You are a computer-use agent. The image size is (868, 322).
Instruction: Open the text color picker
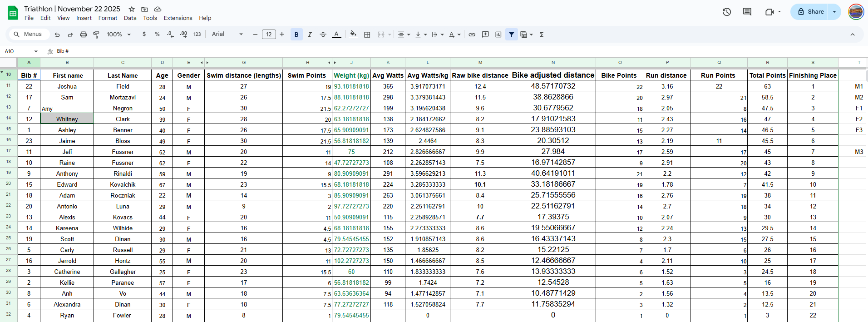point(336,35)
